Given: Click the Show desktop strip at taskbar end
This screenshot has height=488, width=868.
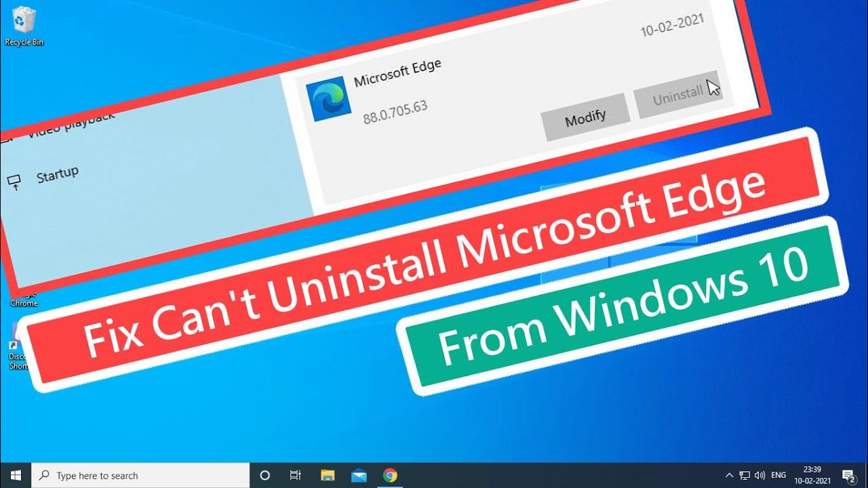Looking at the screenshot, I should tap(866, 475).
